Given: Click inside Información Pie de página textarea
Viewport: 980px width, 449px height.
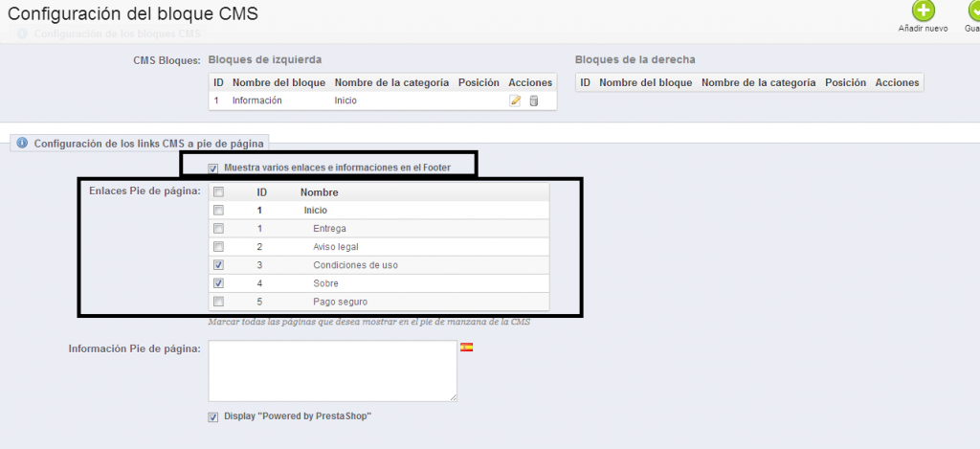Looking at the screenshot, I should 332,370.
